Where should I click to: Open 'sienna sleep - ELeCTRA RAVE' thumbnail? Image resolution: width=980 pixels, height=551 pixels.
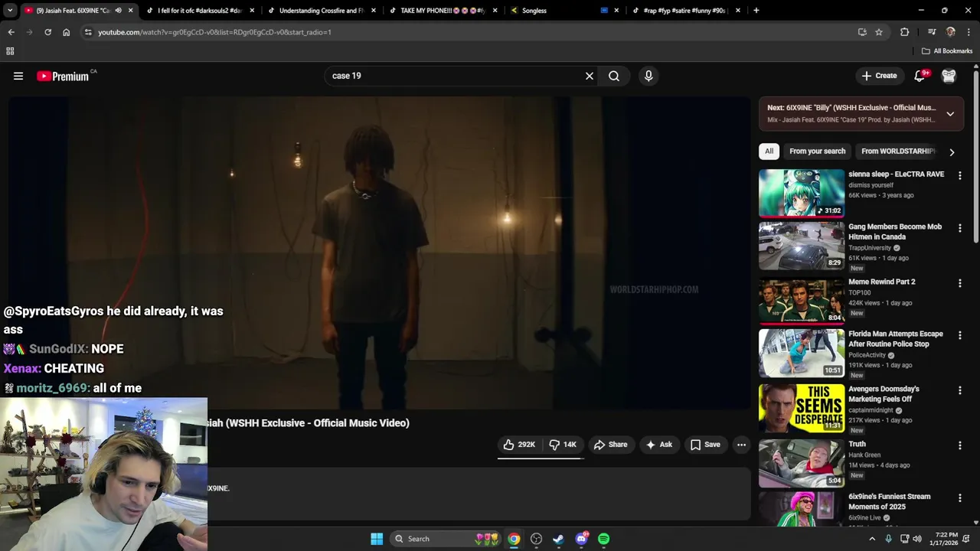click(x=802, y=194)
